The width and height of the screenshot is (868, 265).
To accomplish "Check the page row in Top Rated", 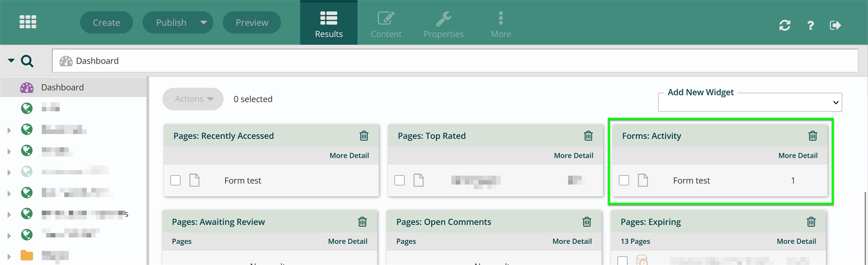I will pos(400,180).
